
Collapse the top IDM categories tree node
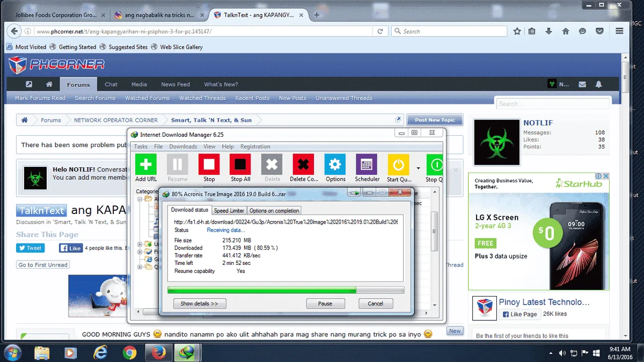click(x=141, y=198)
